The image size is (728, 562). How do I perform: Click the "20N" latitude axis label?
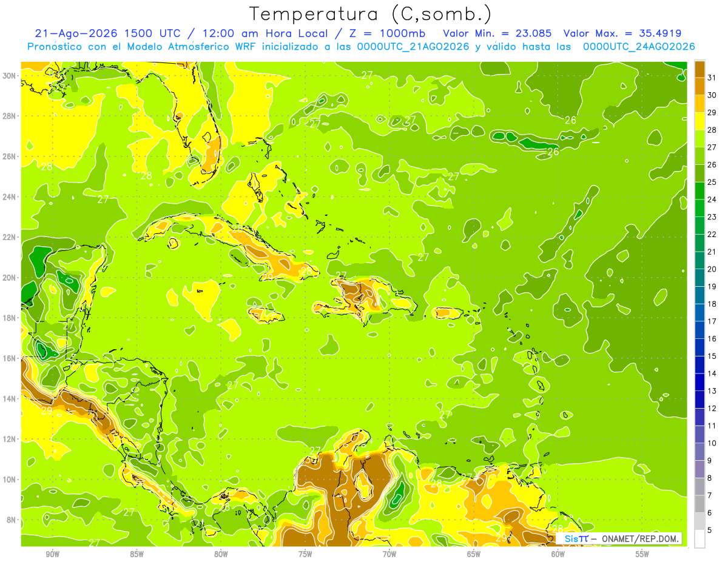[9, 278]
